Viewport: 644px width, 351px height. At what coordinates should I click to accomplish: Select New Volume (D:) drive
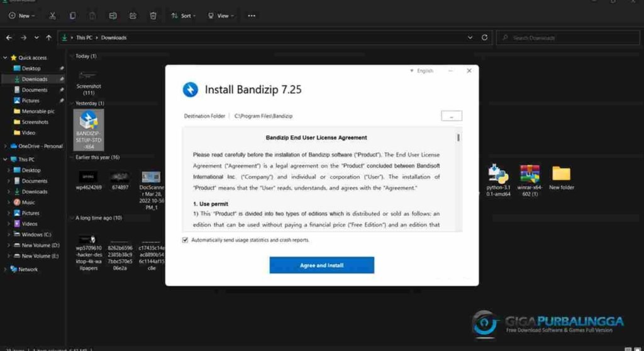point(40,245)
